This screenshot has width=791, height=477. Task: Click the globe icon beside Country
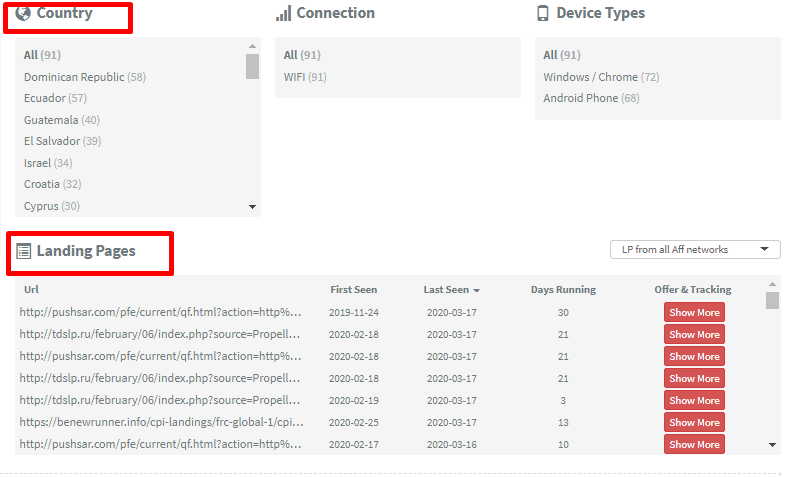tap(23, 14)
